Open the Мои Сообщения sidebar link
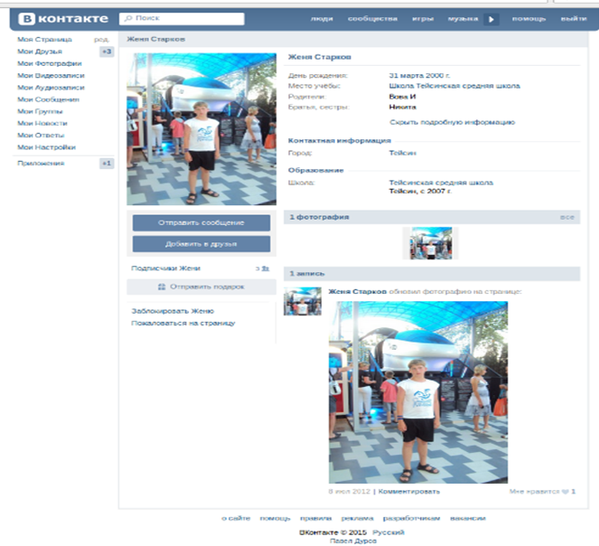 (48, 100)
